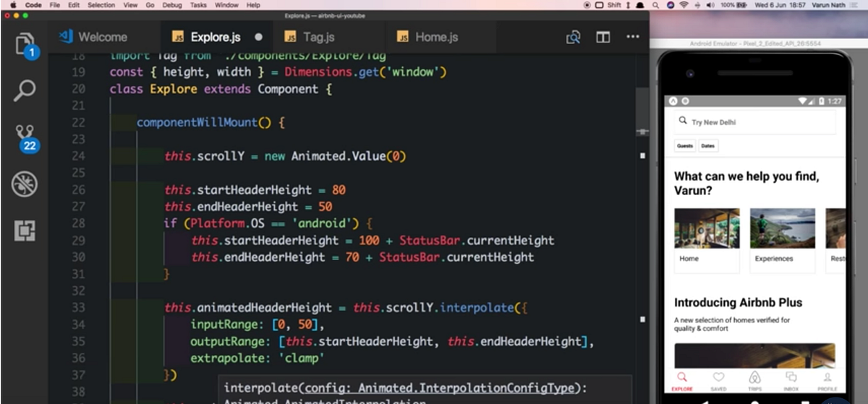The image size is (868, 404).
Task: Click the Apple menu icon
Action: [13, 5]
